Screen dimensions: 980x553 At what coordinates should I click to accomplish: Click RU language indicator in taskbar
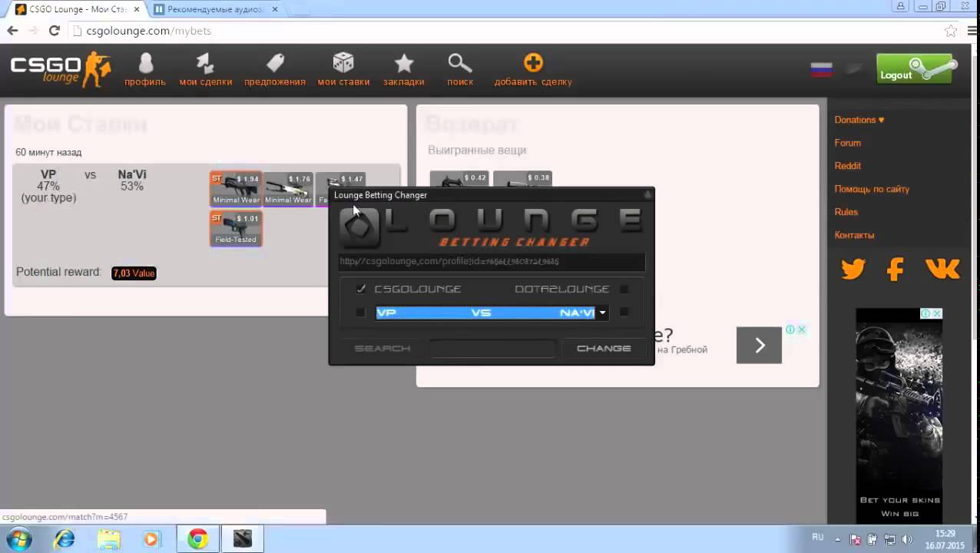(818, 537)
